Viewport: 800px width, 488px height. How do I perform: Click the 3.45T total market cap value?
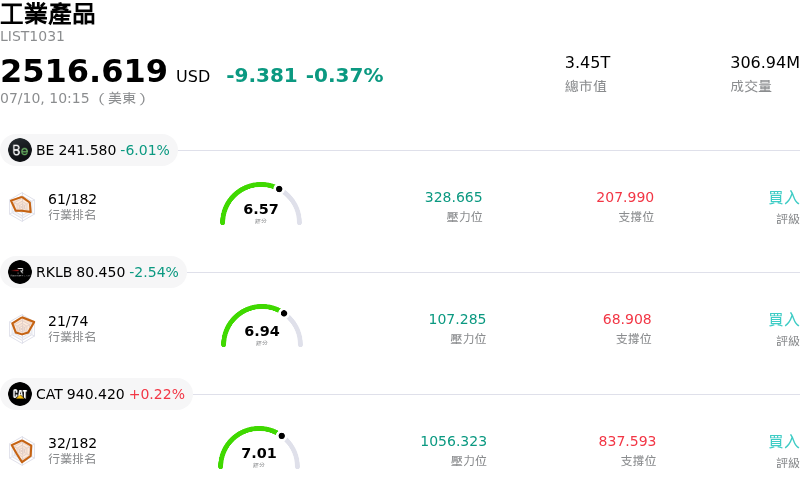coord(587,63)
